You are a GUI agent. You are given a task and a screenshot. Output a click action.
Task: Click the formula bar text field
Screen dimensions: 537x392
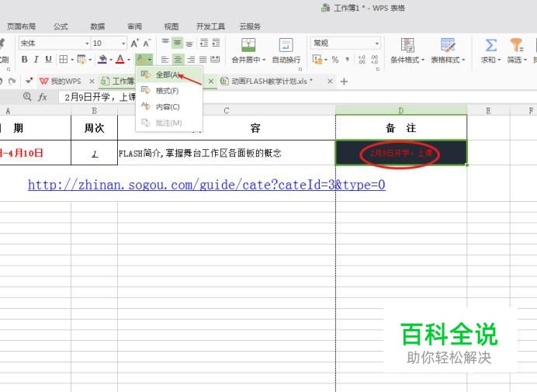[297, 97]
